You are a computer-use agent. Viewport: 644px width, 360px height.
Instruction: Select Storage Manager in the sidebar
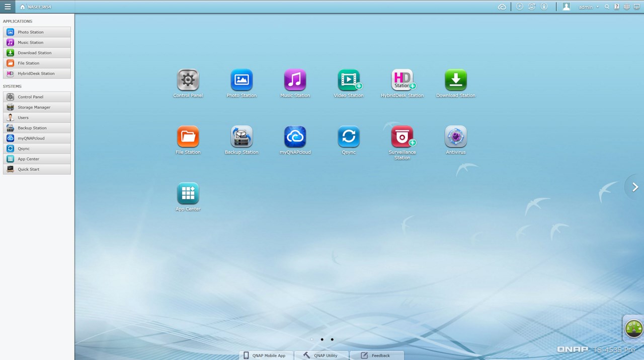[37, 107]
